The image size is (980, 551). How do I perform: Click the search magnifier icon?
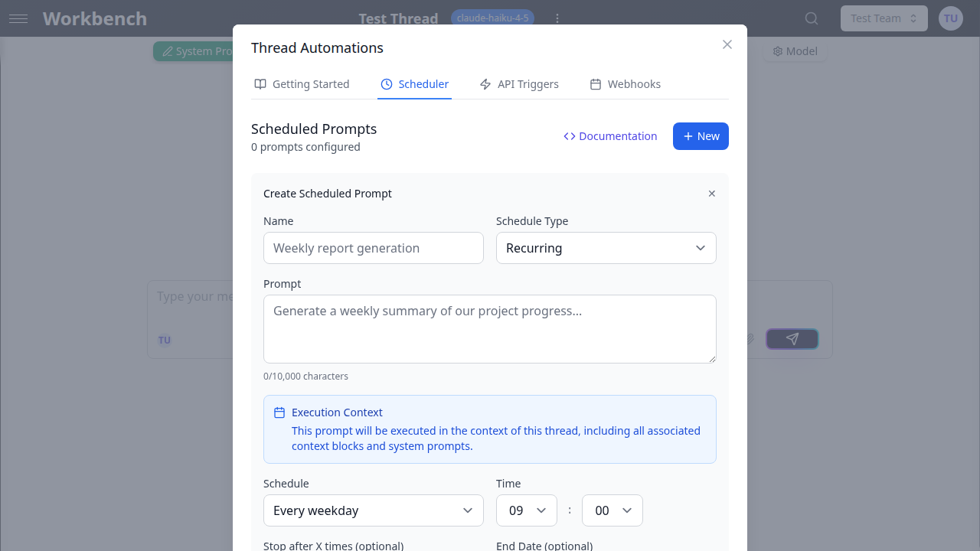coord(811,18)
